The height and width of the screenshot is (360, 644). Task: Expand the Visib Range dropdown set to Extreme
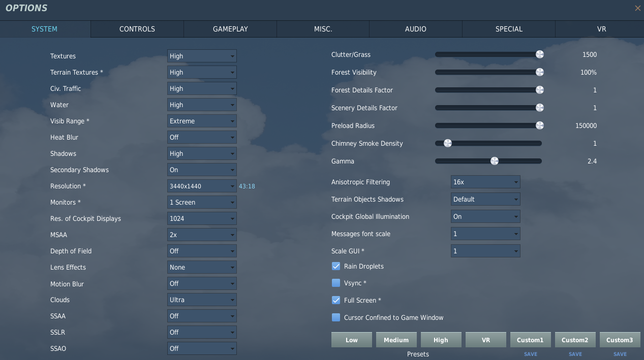coord(202,121)
